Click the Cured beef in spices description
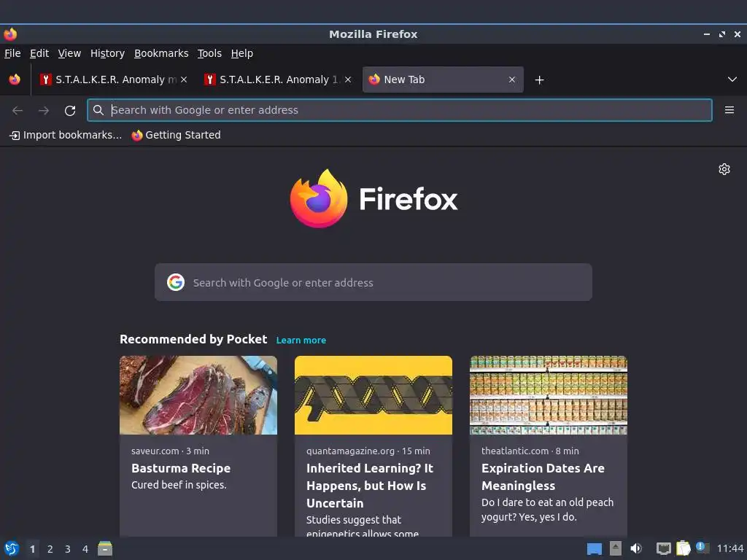Image resolution: width=747 pixels, height=560 pixels. tap(179, 485)
